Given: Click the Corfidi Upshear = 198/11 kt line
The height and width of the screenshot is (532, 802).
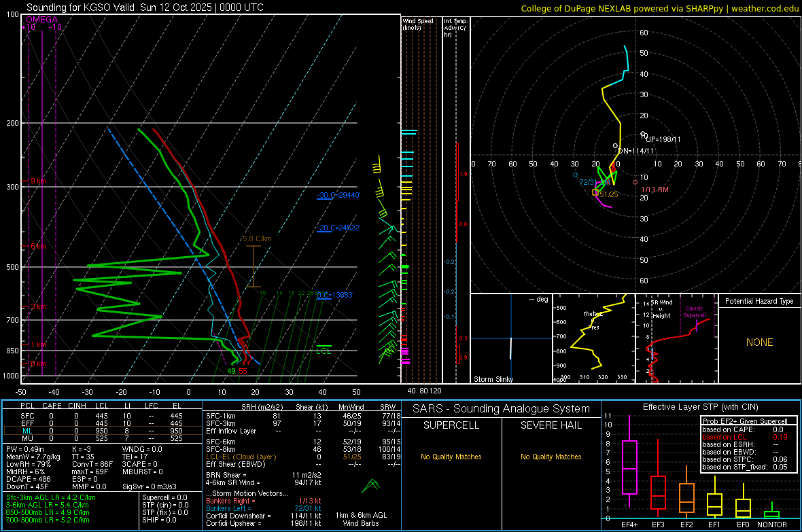Looking at the screenshot, I should coord(264,522).
